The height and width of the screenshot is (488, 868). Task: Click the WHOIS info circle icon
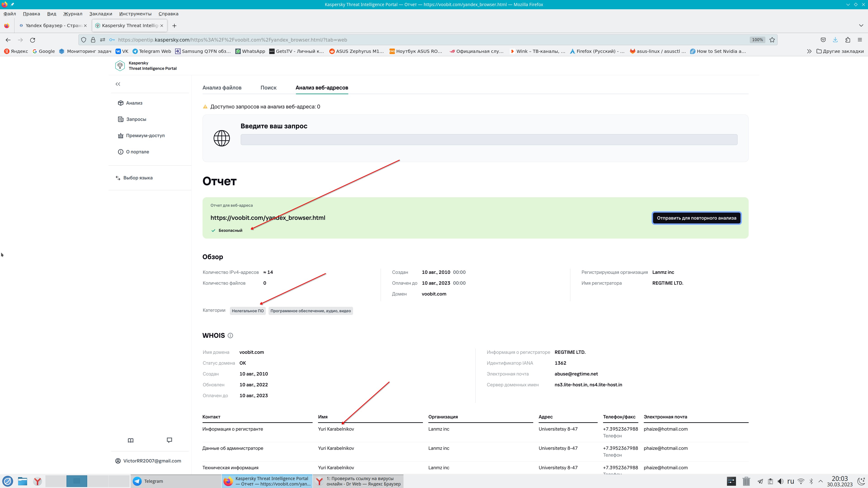tap(230, 335)
